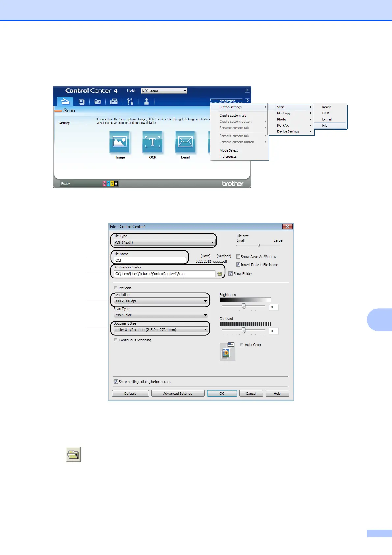
Task: Click the Brightness value box
Action: click(274, 307)
